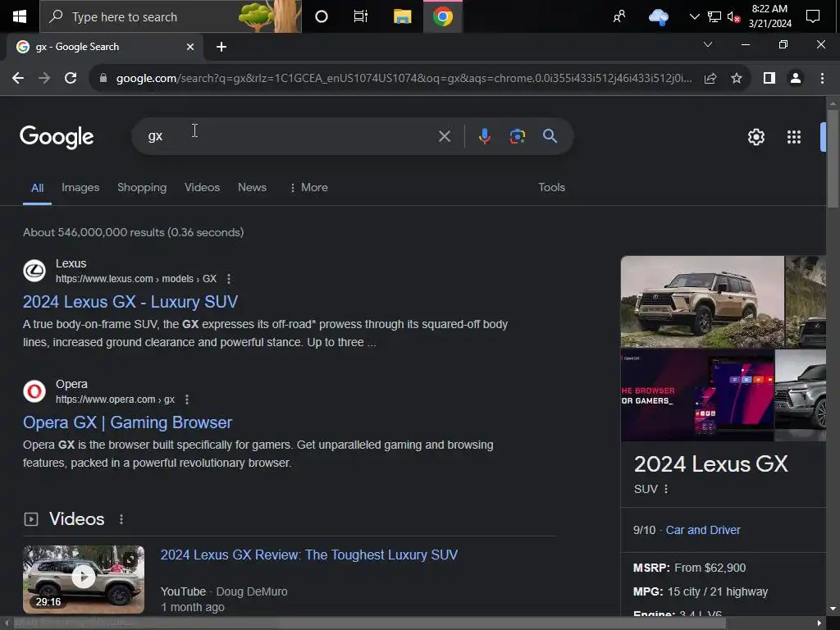The width and height of the screenshot is (840, 630).
Task: Select the All results tab
Action: coord(37,188)
